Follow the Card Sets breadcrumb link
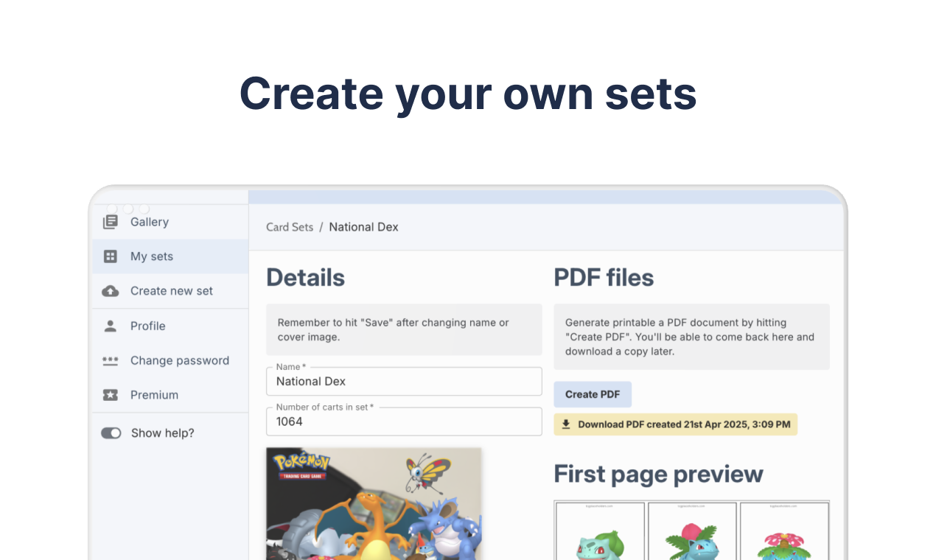The image size is (936, 560). click(290, 227)
